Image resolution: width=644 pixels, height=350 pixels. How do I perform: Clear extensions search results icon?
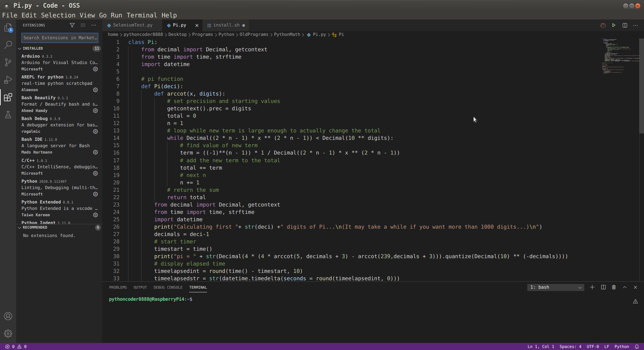[x=83, y=25]
